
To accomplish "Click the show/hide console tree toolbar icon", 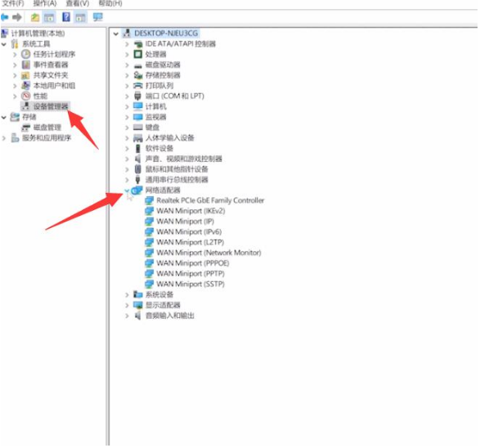I will [x=49, y=17].
